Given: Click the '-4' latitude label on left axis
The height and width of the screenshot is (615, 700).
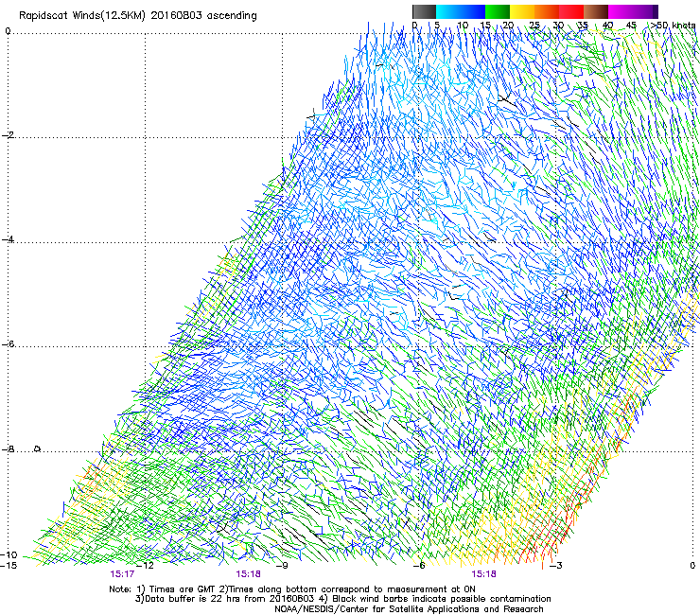Looking at the screenshot, I should coord(8,239).
